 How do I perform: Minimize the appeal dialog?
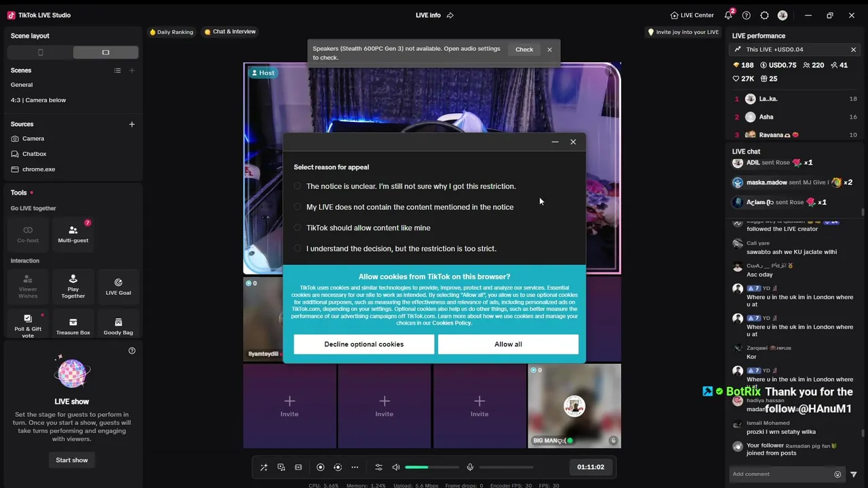pos(555,142)
